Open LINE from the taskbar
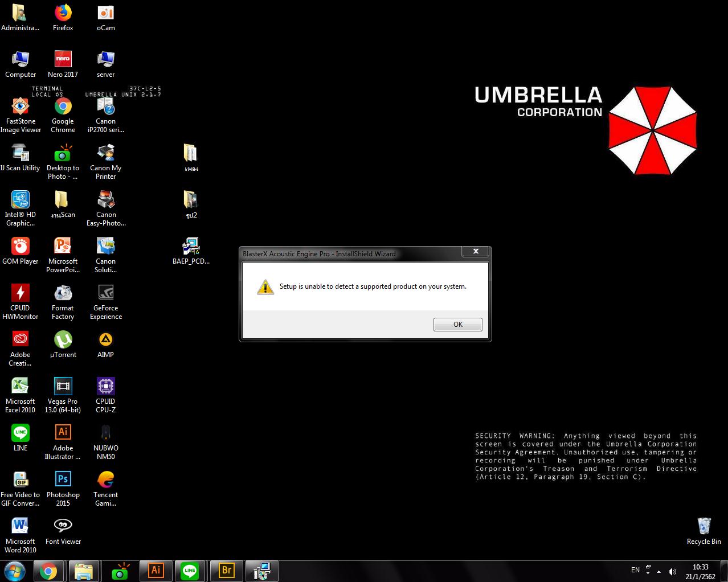Screen dimensions: 728x582 coord(190,571)
